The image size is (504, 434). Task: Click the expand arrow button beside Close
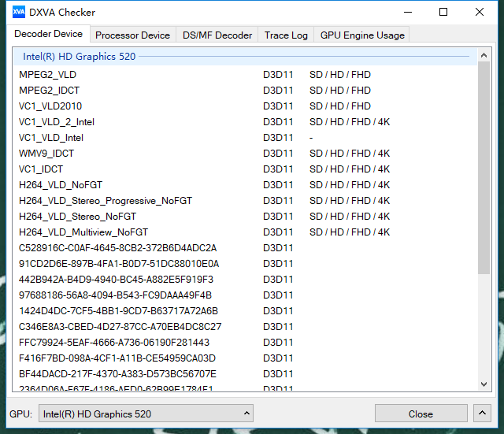pyautogui.click(x=482, y=413)
